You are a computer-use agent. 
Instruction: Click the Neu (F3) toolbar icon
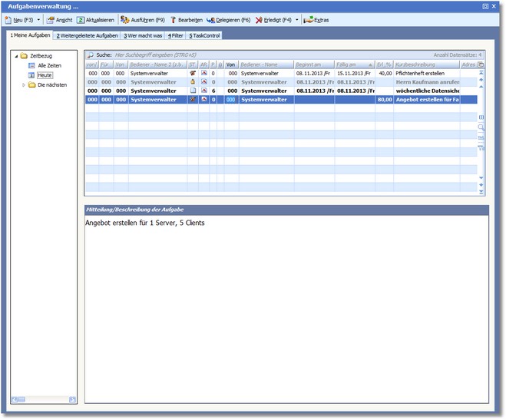click(x=8, y=20)
